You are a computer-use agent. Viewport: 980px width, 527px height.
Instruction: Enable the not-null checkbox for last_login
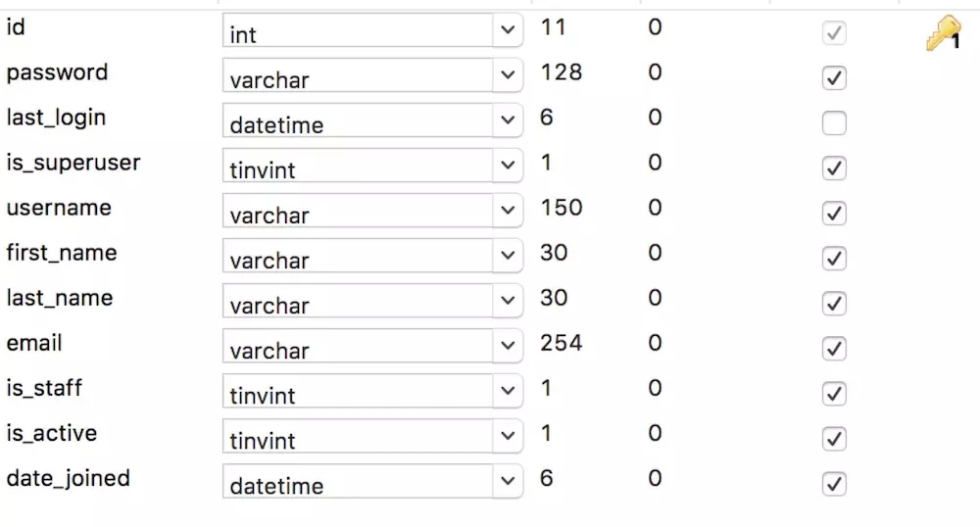pyautogui.click(x=834, y=123)
